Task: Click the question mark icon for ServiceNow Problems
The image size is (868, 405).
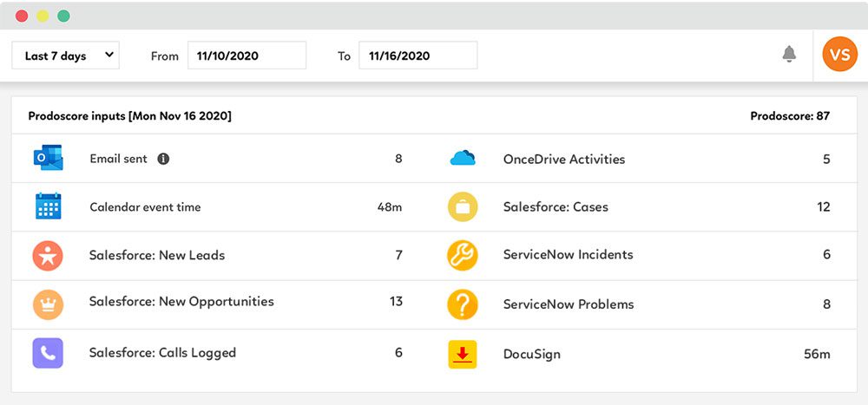Action: [463, 304]
